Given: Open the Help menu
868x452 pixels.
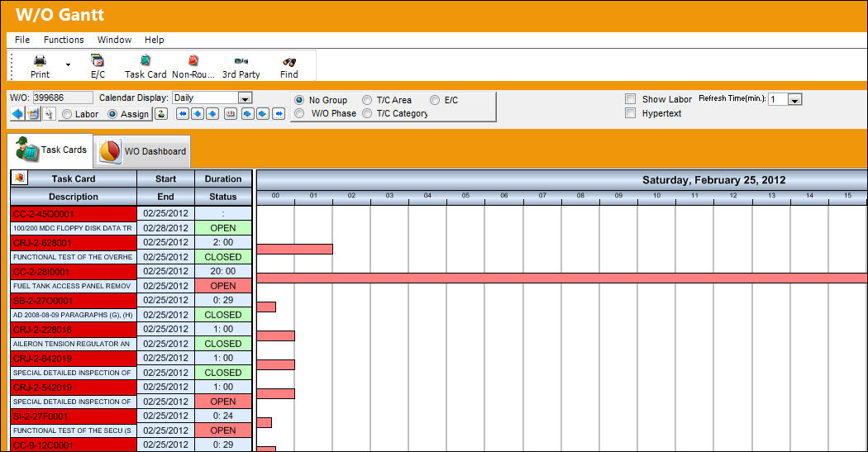Looking at the screenshot, I should 155,40.
